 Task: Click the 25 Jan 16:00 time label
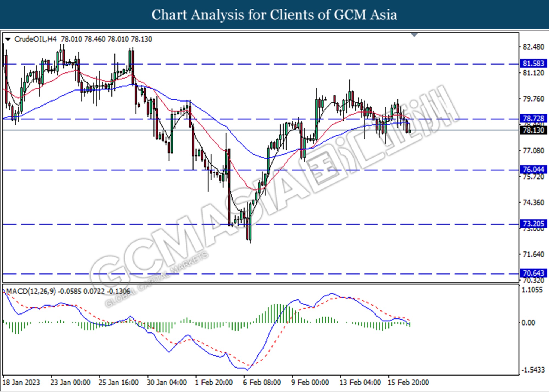pos(119,382)
